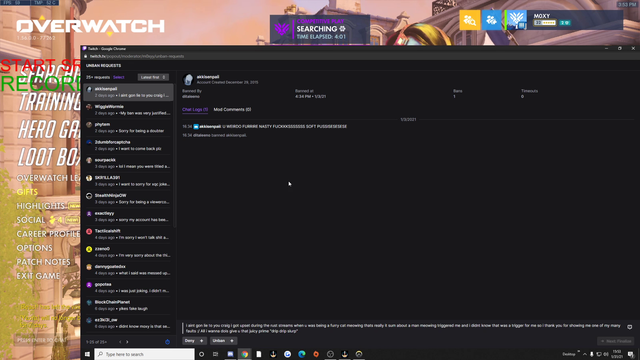Open Windows Start menu

click(87, 354)
